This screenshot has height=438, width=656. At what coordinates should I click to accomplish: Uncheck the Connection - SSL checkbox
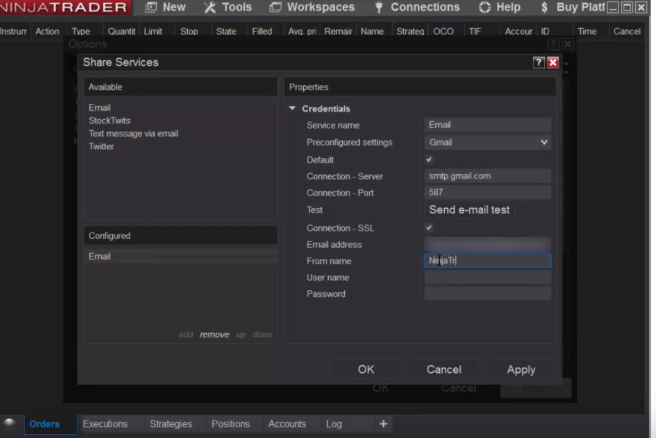[x=429, y=227]
